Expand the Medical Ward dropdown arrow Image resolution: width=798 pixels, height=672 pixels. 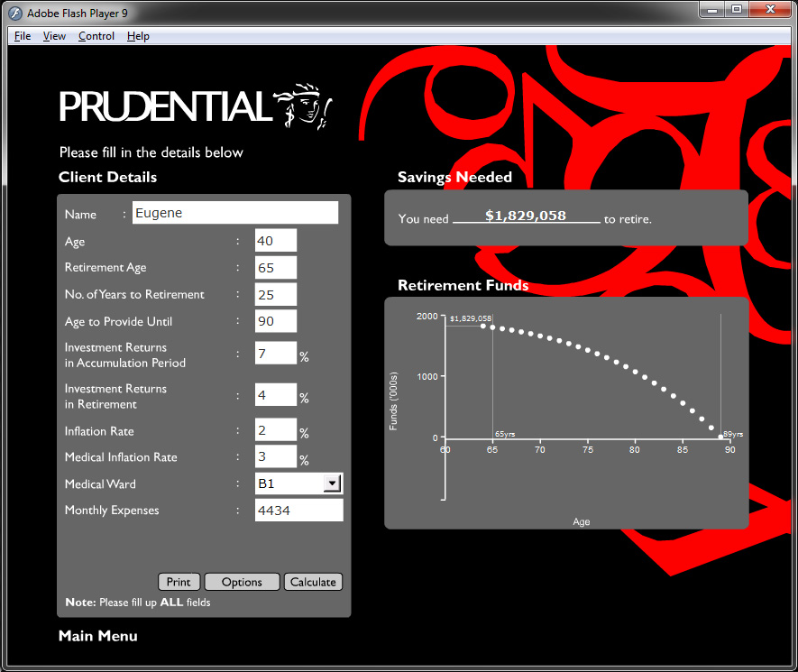332,483
